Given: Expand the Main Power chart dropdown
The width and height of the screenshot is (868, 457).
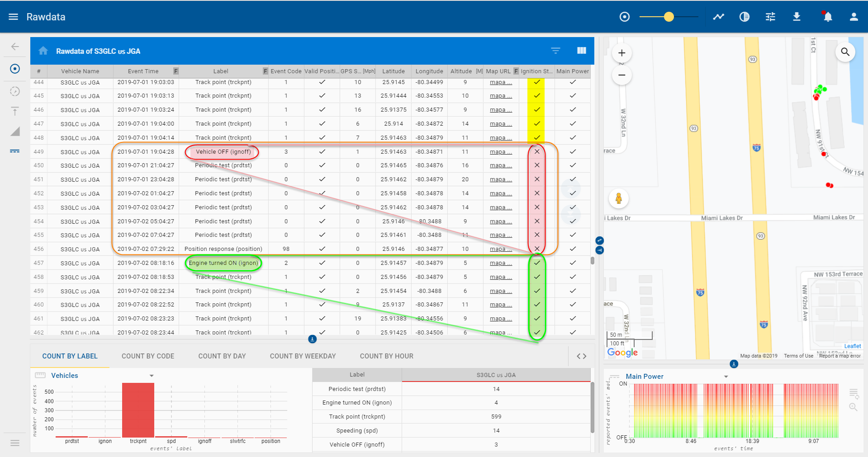Looking at the screenshot, I should click(x=726, y=377).
